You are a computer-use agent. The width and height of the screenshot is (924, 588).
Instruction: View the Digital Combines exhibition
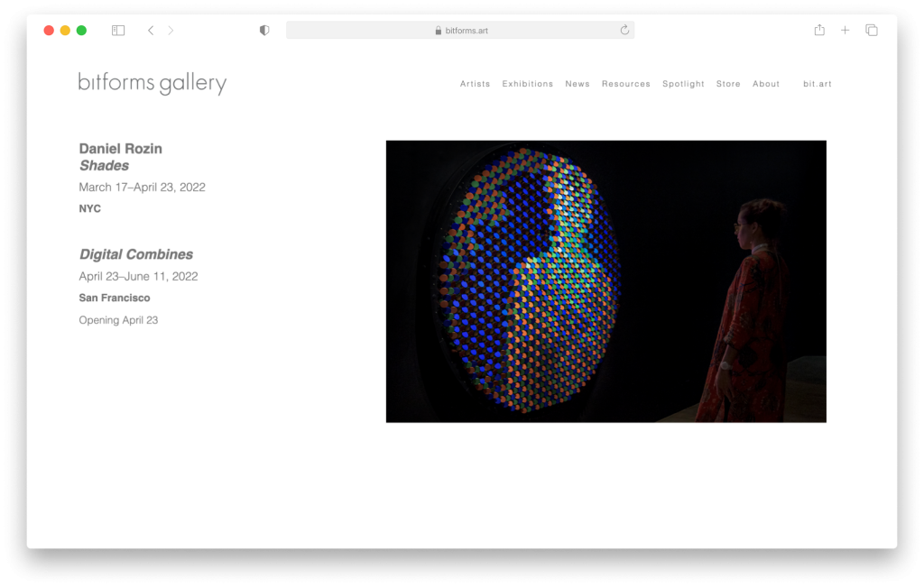coord(136,254)
